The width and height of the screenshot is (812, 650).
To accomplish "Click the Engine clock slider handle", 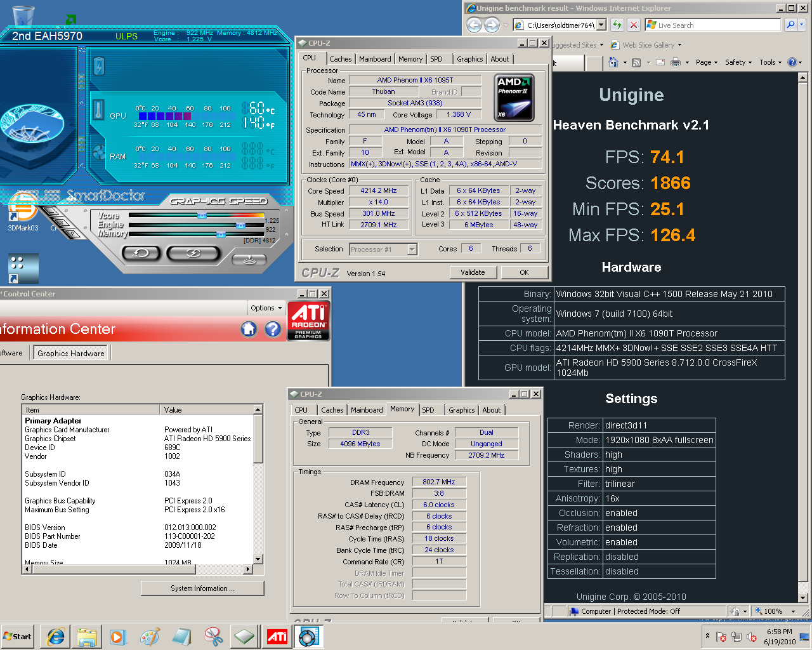I will pos(240,225).
